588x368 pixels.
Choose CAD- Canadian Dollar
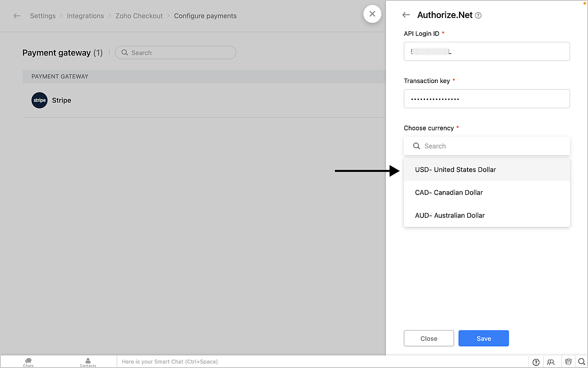(x=487, y=193)
